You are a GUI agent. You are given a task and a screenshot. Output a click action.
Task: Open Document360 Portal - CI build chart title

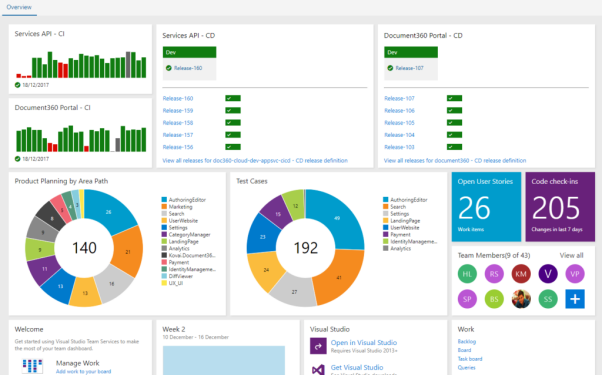[53, 107]
